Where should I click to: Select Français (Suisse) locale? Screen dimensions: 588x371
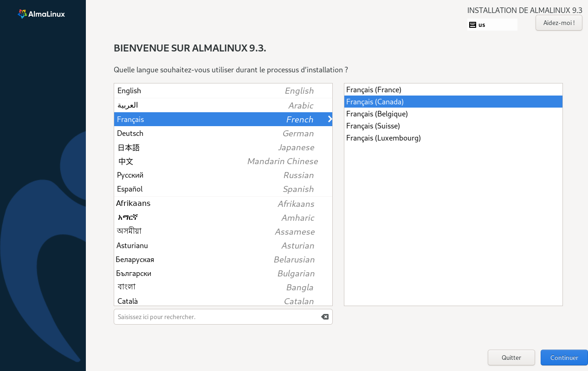pyautogui.click(x=453, y=126)
